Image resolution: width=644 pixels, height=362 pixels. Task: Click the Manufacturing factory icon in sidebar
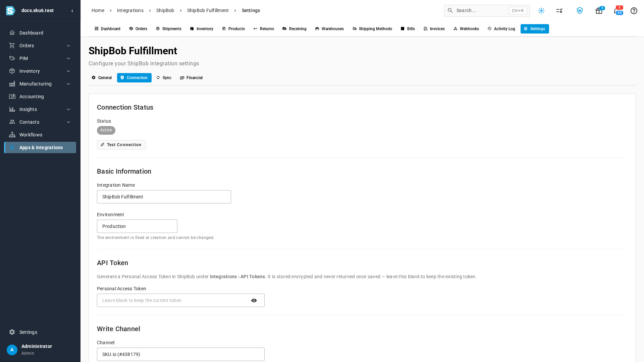(12, 84)
